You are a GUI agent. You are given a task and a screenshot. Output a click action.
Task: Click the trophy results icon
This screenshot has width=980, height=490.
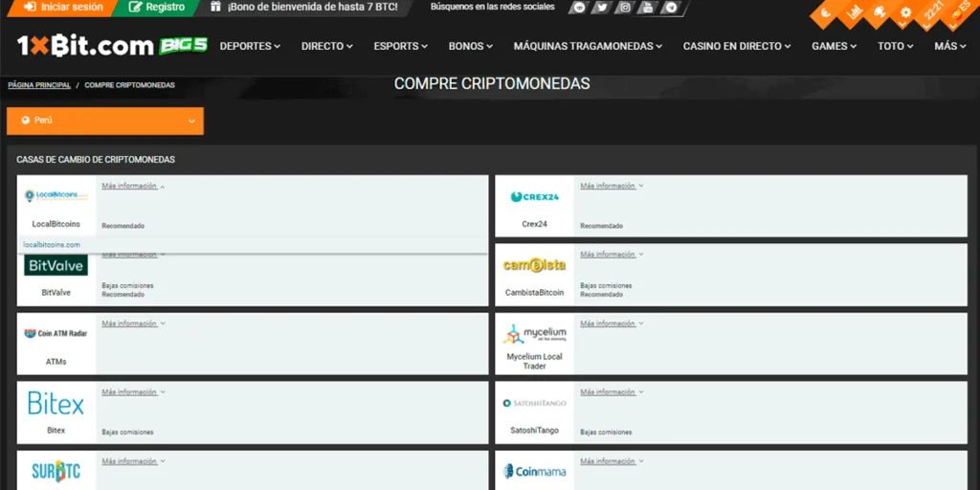pyautogui.click(x=879, y=12)
